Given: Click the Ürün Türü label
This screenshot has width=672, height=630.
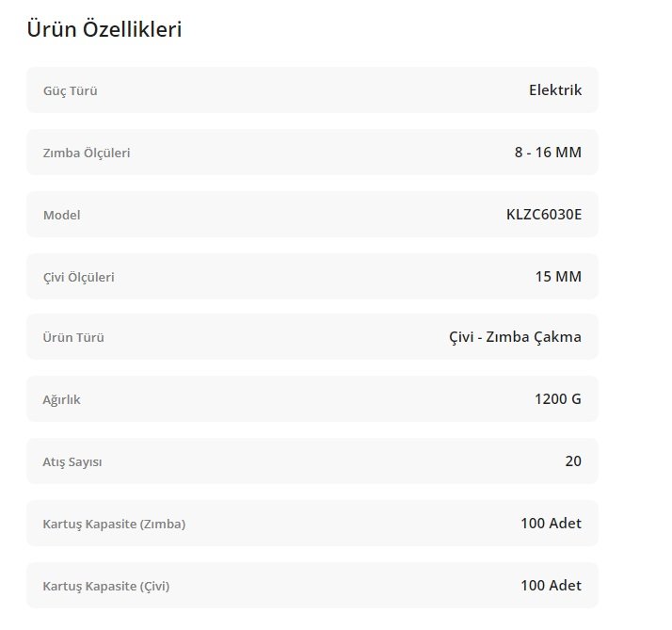Looking at the screenshot, I should pyautogui.click(x=73, y=337).
